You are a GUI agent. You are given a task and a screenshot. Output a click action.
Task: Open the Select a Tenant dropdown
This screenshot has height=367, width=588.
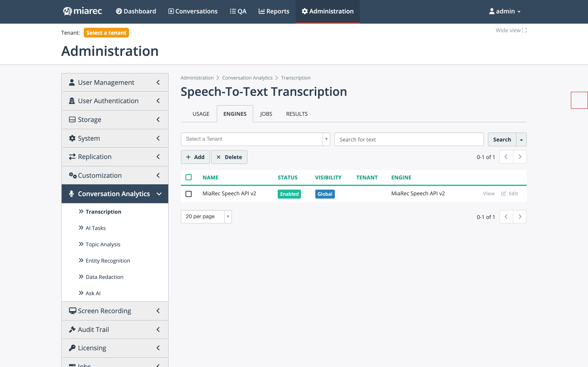[255, 139]
